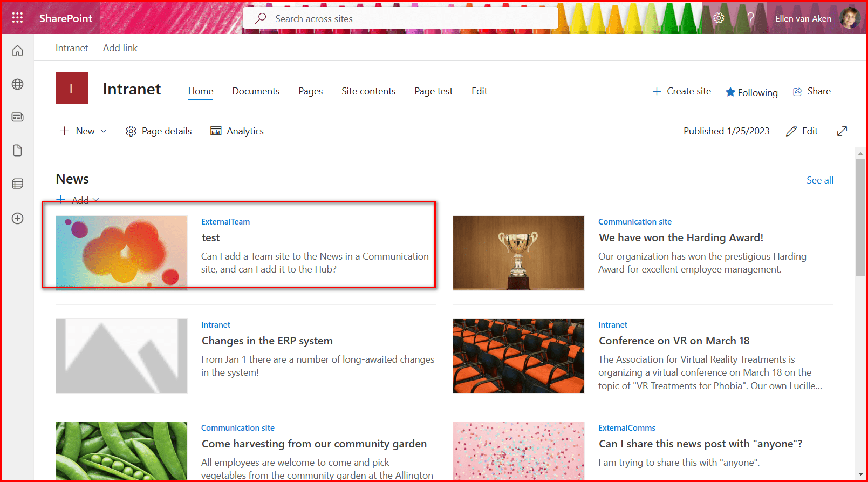Open the Add dropdown under News
The width and height of the screenshot is (868, 482).
[x=78, y=200]
